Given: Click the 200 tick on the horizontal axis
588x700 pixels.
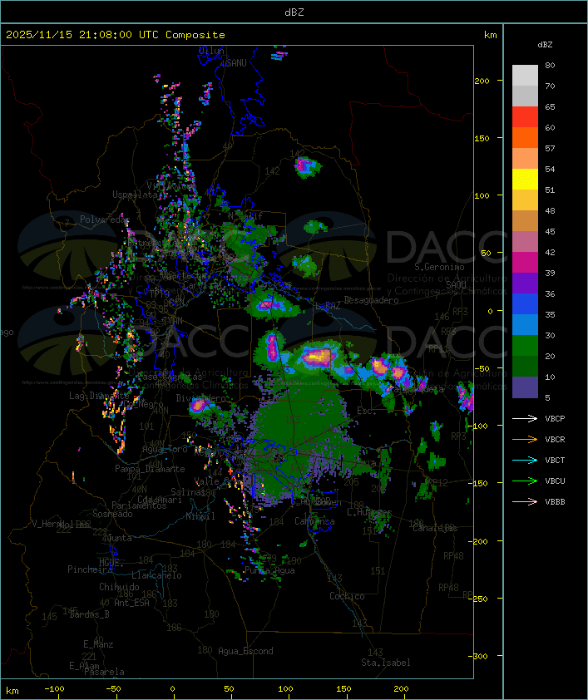Looking at the screenshot, I should (x=401, y=689).
